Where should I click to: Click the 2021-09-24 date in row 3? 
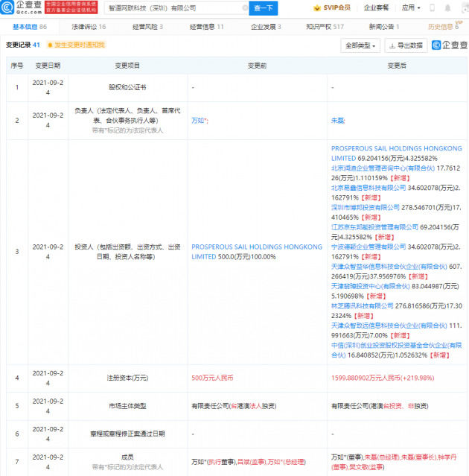click(x=48, y=252)
